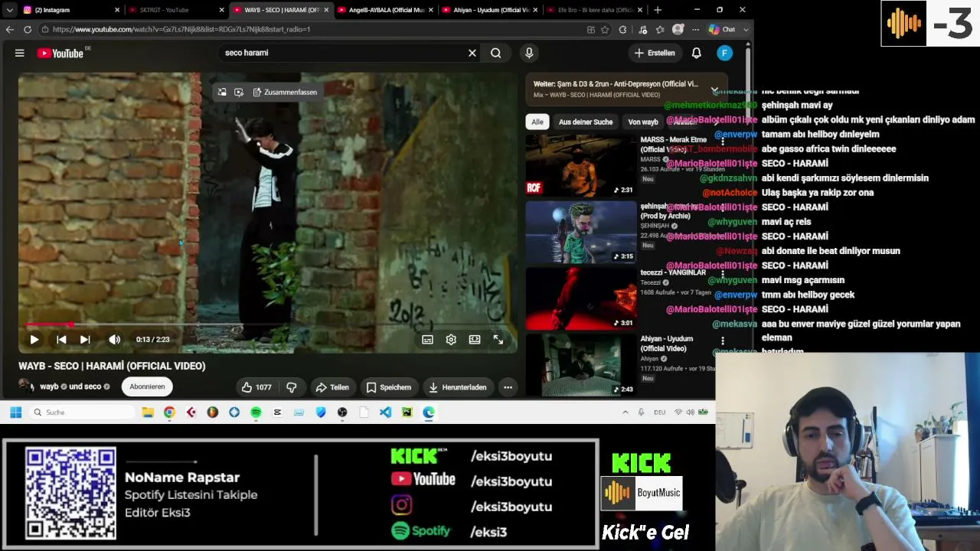Open Microsoft Edge from the taskbar
The image size is (980, 551).
(x=429, y=412)
